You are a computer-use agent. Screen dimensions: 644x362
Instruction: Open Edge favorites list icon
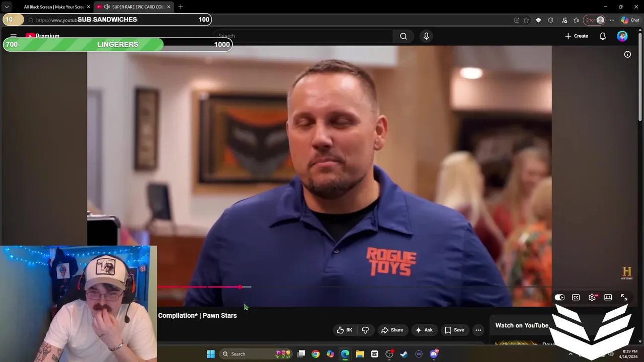pyautogui.click(x=577, y=20)
